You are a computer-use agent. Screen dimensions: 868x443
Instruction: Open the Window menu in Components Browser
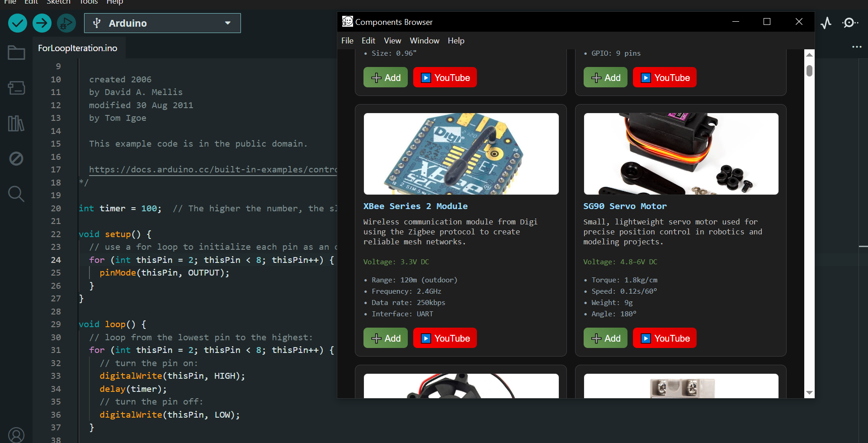(x=425, y=41)
